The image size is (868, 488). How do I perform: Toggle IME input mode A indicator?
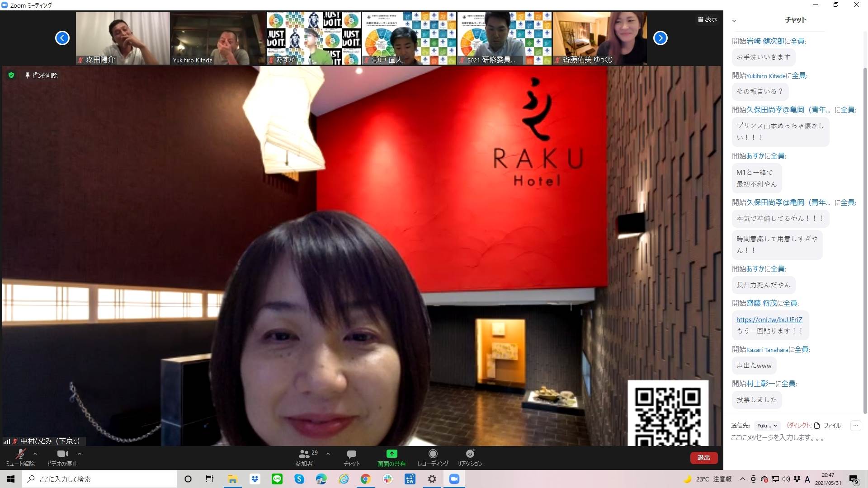click(x=807, y=479)
